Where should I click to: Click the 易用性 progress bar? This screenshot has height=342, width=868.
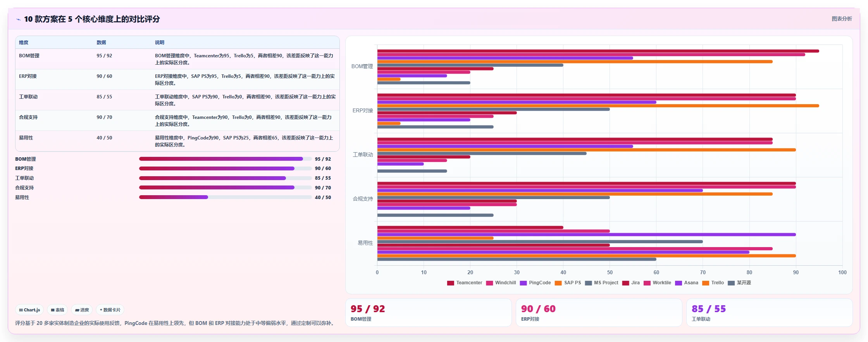point(225,197)
